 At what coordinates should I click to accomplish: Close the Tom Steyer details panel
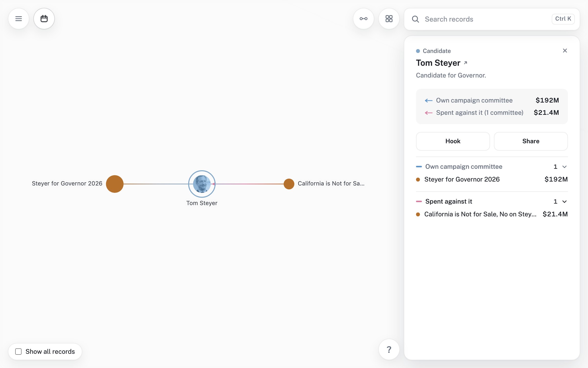(x=565, y=51)
